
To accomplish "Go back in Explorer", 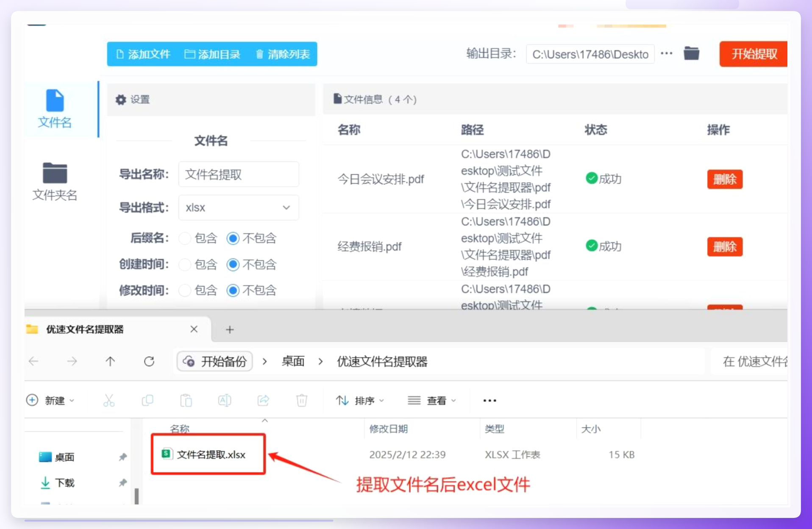I will pyautogui.click(x=33, y=361).
